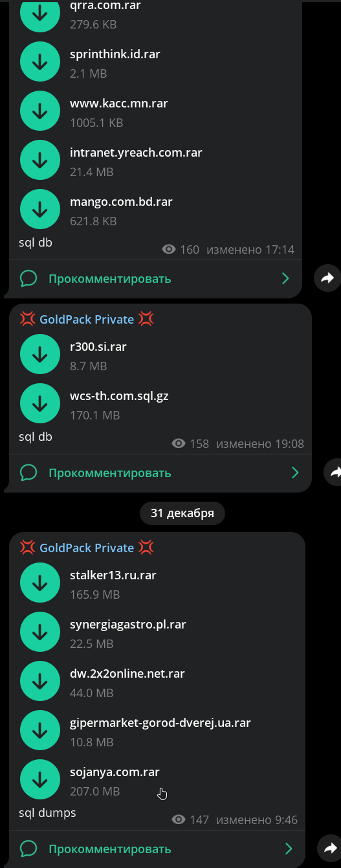The height and width of the screenshot is (868, 341).
Task: Download wcs-th.com.sql.gz file
Action: (x=40, y=403)
